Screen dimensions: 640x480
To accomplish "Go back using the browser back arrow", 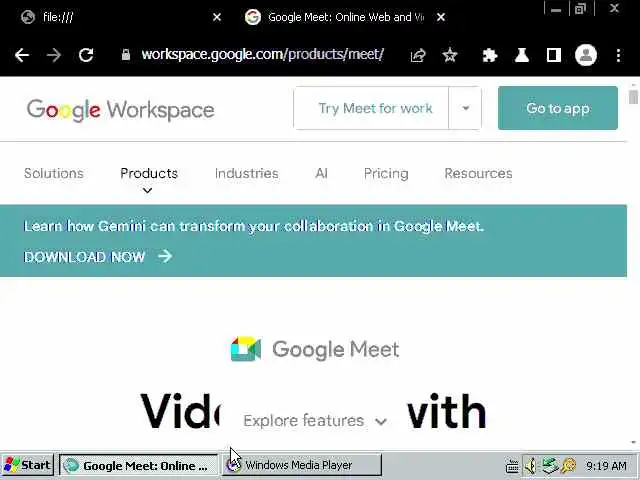I will pyautogui.click(x=22, y=55).
